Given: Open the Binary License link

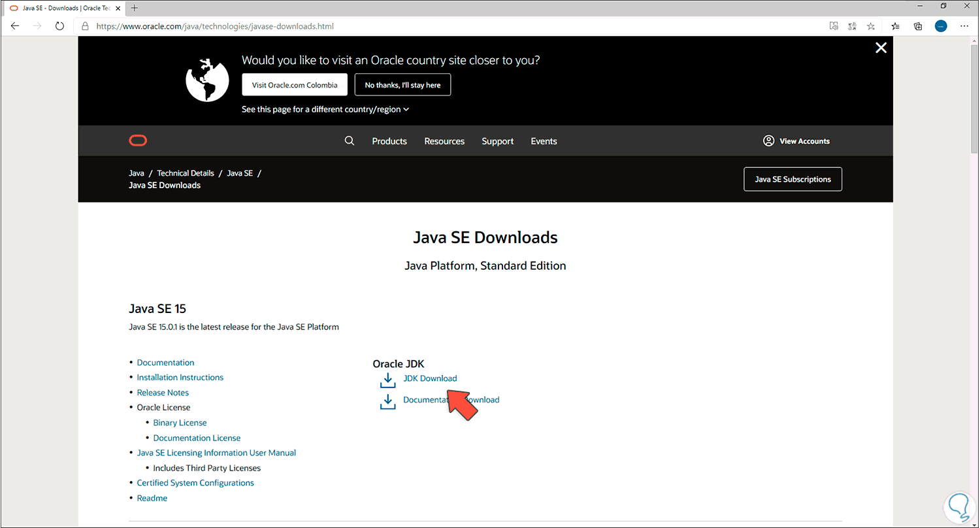Looking at the screenshot, I should tap(180, 423).
